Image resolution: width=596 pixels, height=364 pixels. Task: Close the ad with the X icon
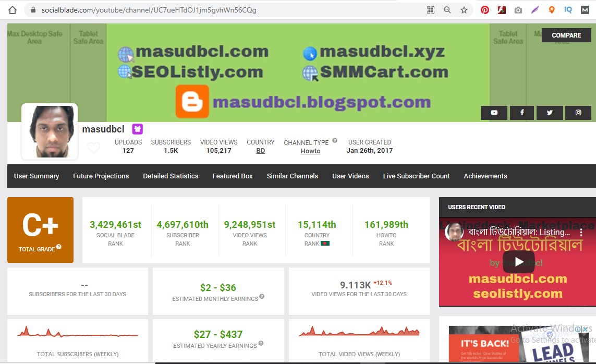pyautogui.click(x=586, y=329)
